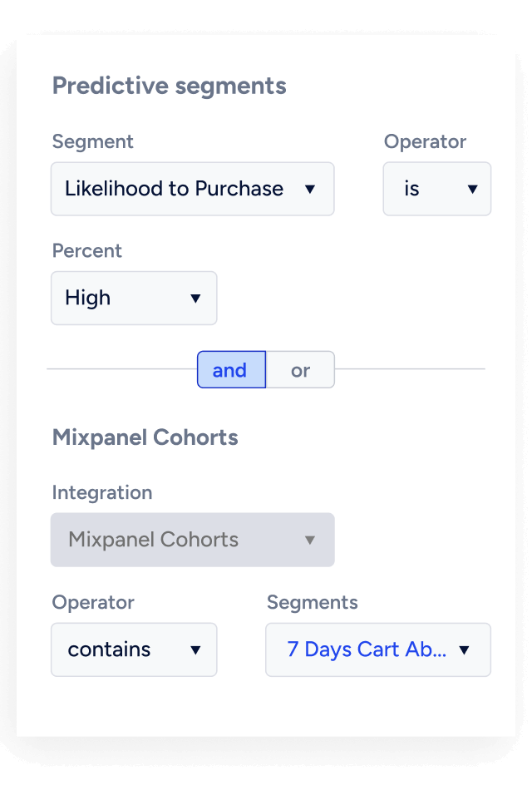Click the is operator selector

[436, 189]
